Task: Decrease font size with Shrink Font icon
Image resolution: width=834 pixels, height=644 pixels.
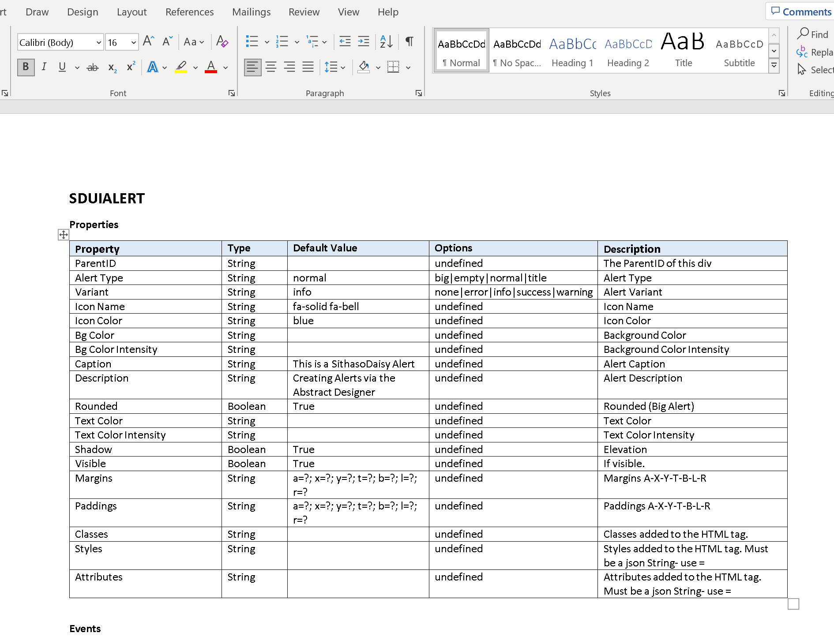Action: pyautogui.click(x=167, y=42)
